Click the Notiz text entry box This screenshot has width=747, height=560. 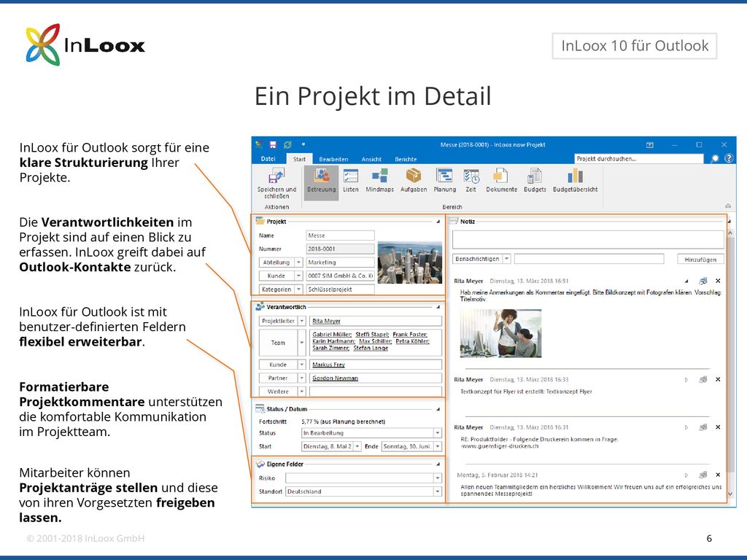pos(588,239)
